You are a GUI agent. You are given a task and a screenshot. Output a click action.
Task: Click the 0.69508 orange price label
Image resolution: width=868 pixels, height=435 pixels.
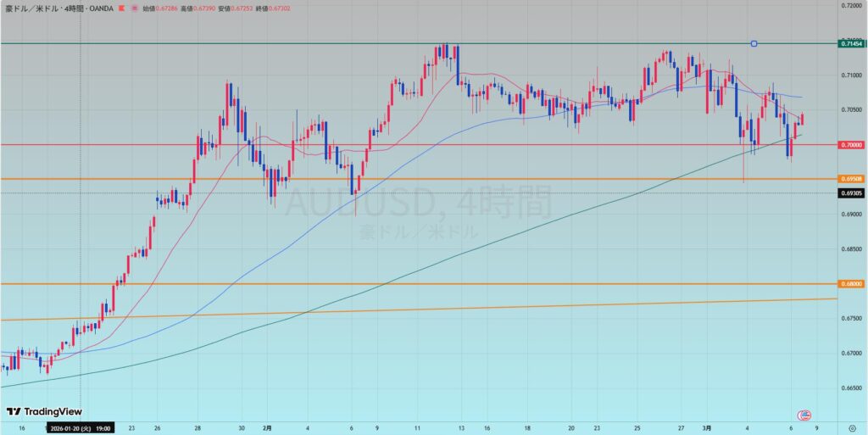tap(851, 179)
